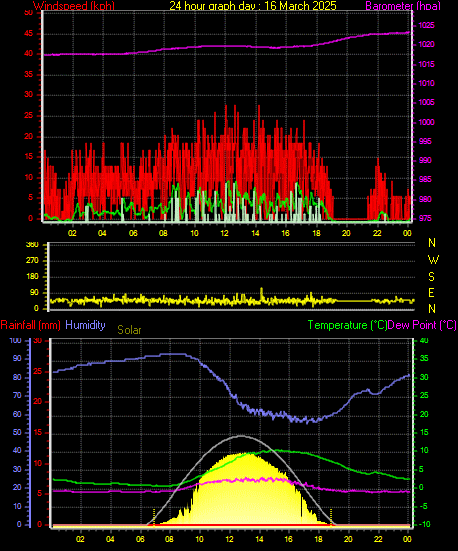
Task: Click 975 on the barometer axis
Action: coord(425,218)
